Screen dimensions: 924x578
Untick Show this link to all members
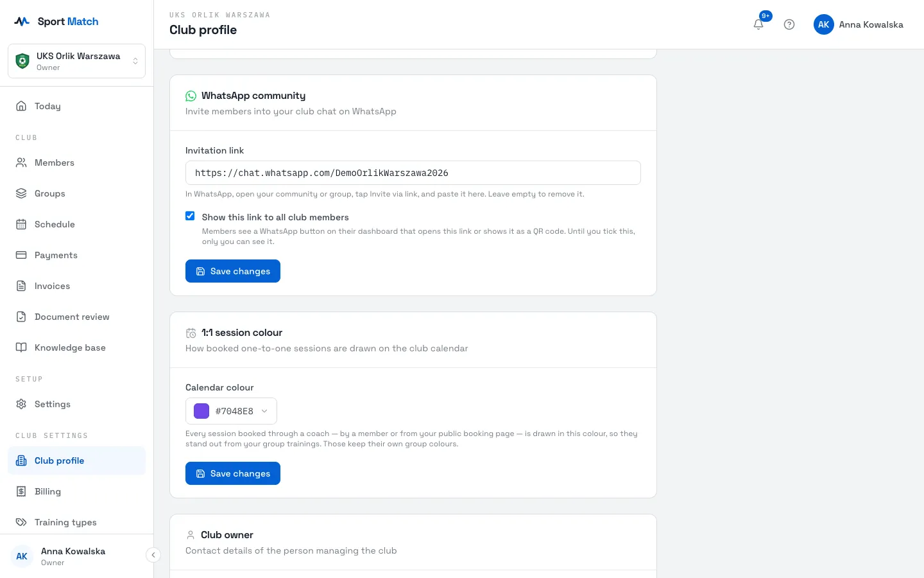pos(190,216)
